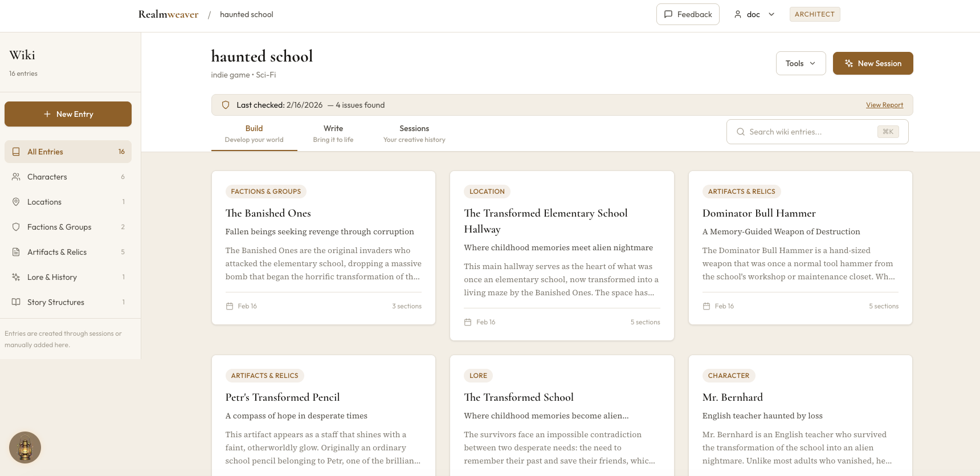
Task: Click the Story Structures book icon
Action: click(16, 302)
